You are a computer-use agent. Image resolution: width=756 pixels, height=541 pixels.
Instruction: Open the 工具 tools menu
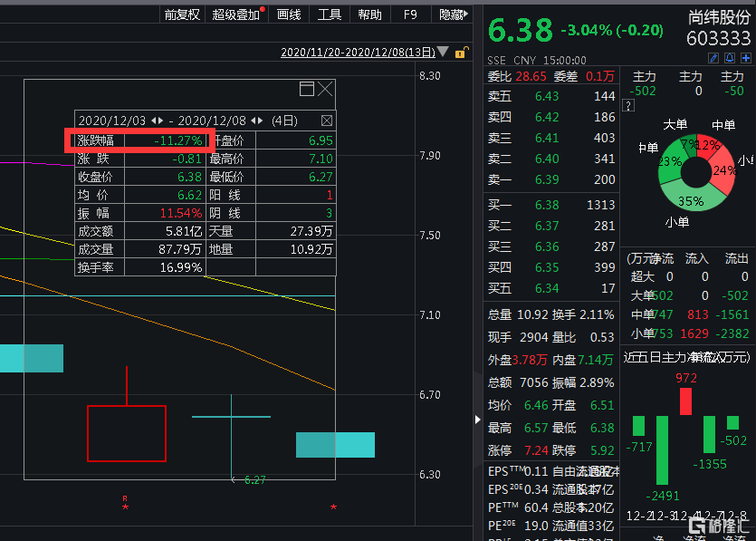pos(330,14)
